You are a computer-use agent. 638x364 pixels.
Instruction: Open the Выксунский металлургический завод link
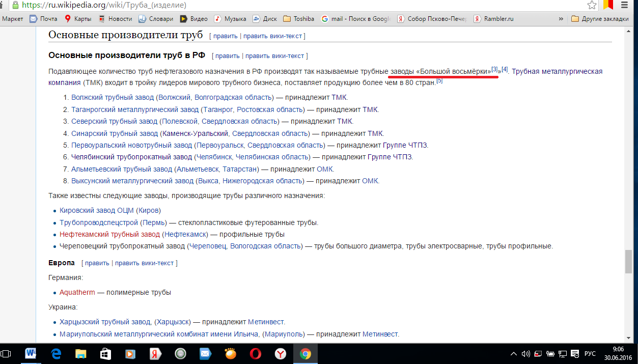(x=131, y=181)
